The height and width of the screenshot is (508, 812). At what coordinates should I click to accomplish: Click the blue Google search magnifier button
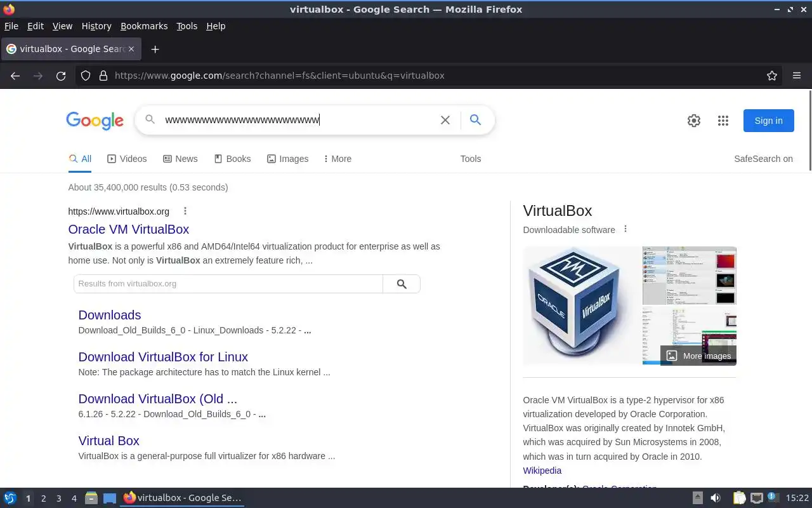coord(475,119)
